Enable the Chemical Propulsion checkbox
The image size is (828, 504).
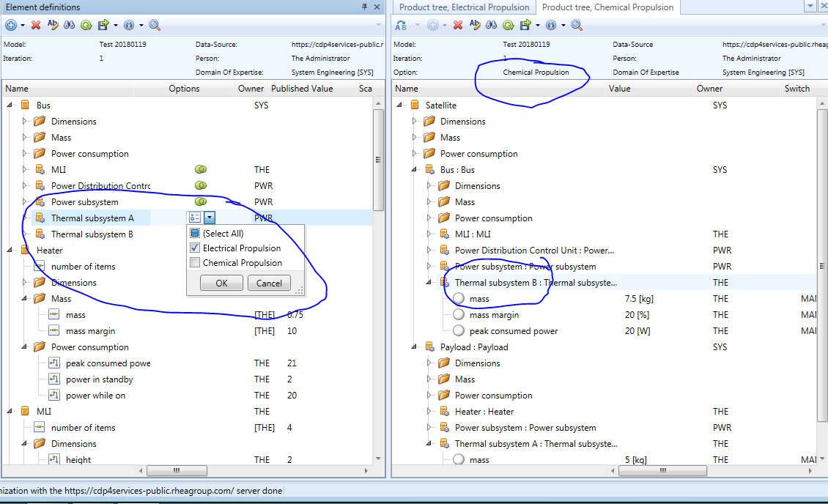[x=195, y=262]
